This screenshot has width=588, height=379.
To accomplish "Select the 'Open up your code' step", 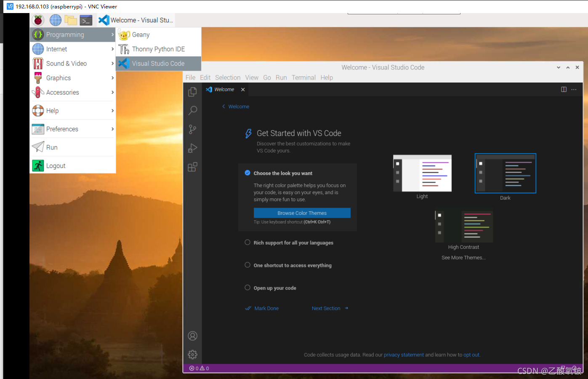I will (275, 288).
